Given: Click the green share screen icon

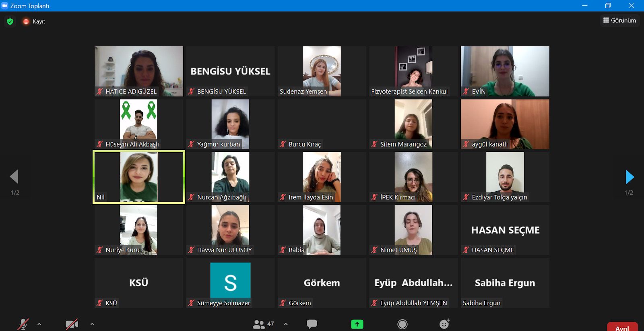Looking at the screenshot, I should [x=357, y=324].
